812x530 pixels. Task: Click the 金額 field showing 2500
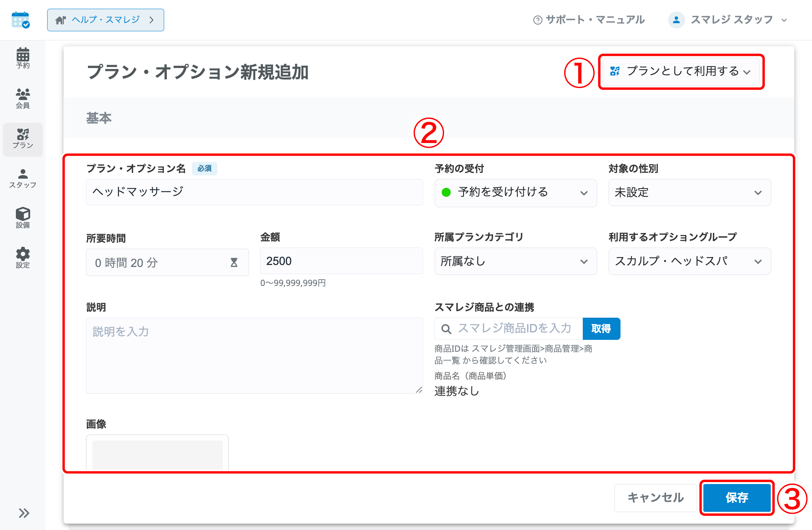[x=341, y=261]
